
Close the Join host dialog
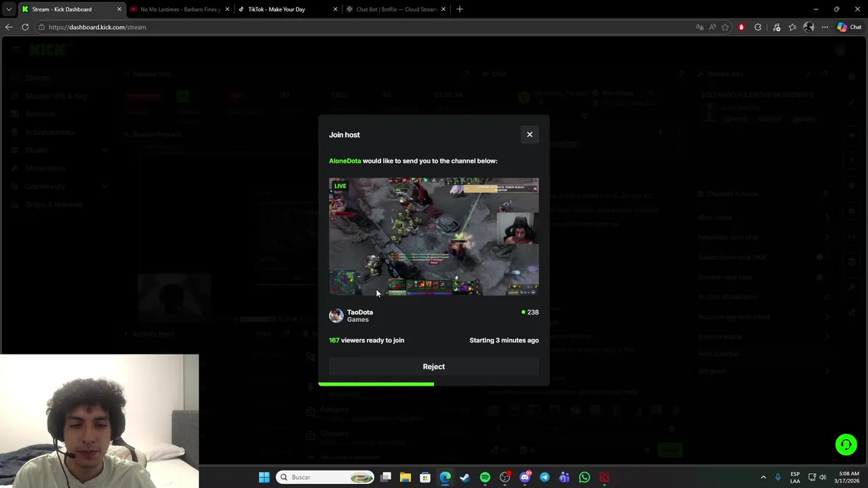pos(530,134)
